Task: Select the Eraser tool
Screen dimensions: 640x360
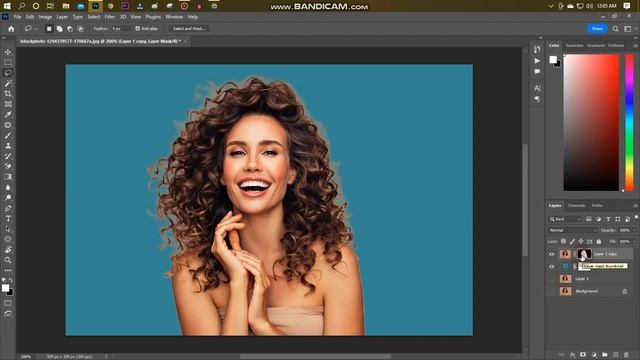Action: point(8,167)
